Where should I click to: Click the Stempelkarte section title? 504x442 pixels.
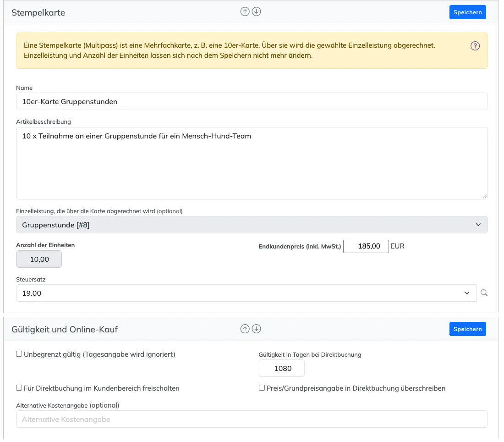[x=38, y=12]
